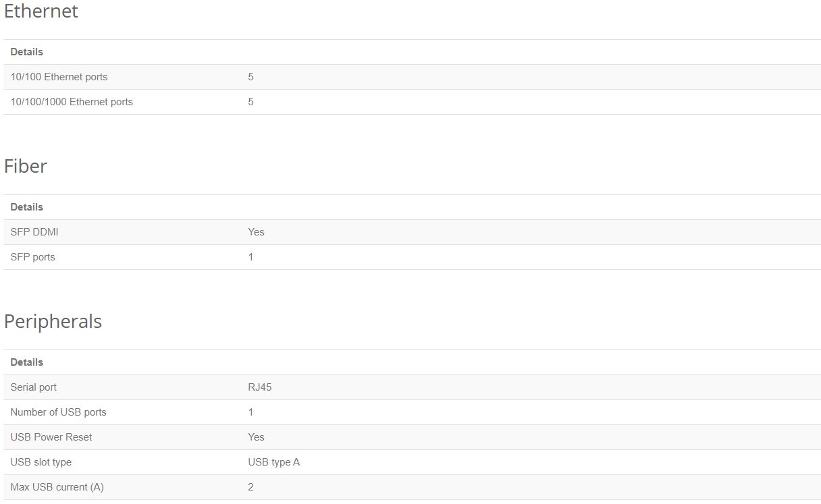Click the USB Power Reset label

tap(51, 437)
